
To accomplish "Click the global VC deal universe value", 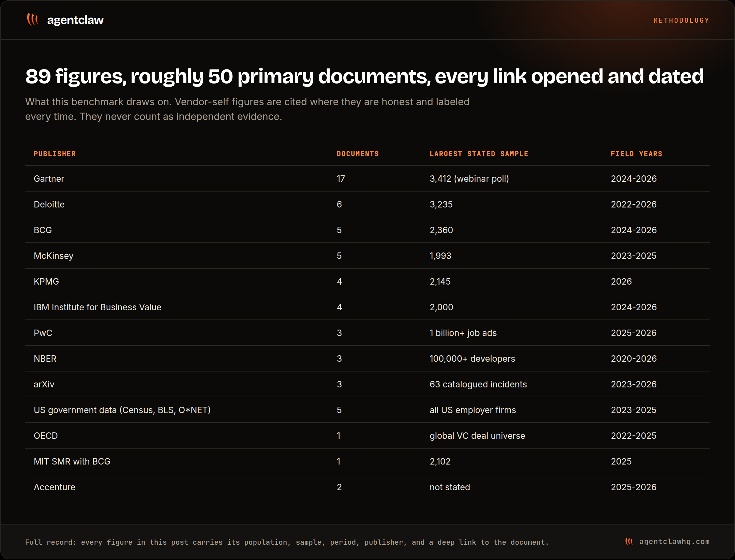I will click(x=477, y=436).
